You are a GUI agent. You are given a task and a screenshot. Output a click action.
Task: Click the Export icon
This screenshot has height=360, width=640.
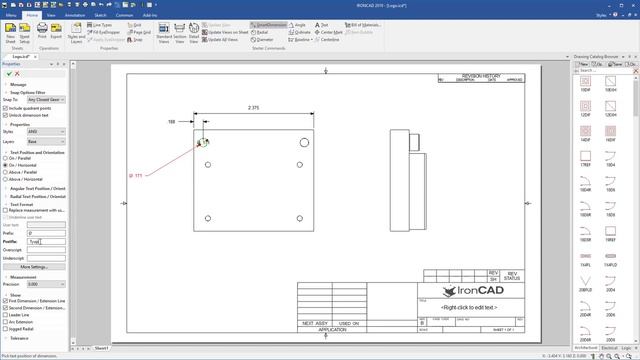pos(56,31)
